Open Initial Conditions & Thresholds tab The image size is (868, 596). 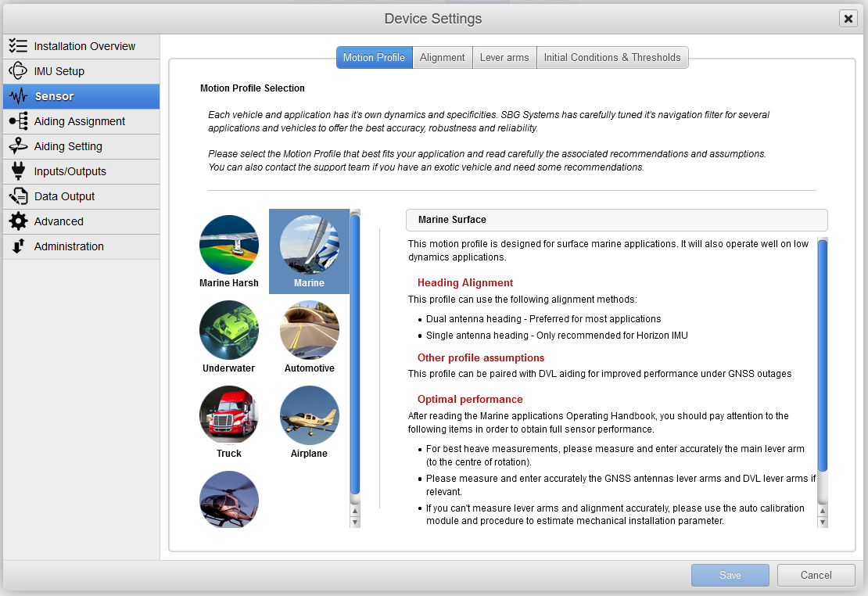(612, 58)
